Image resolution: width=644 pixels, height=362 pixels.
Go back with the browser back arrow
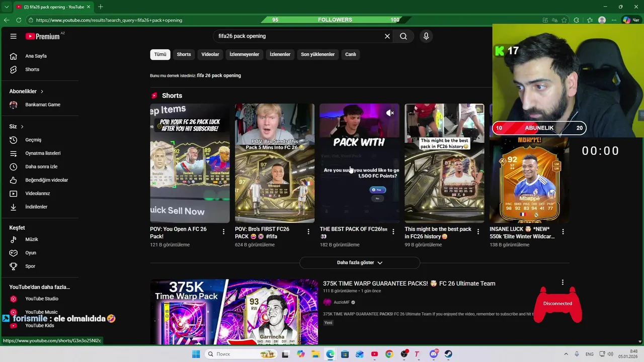(7, 20)
